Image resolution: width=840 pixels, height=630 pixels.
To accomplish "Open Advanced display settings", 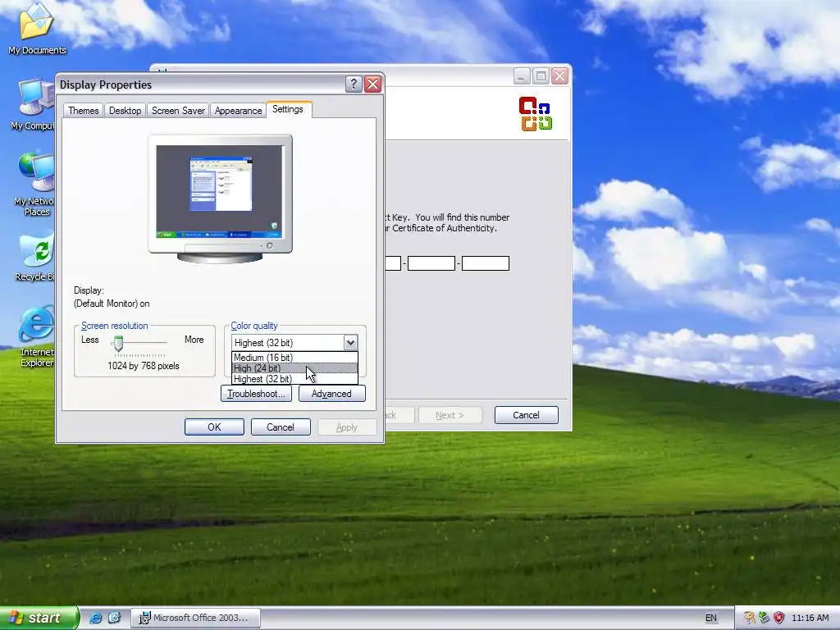I will 331,394.
